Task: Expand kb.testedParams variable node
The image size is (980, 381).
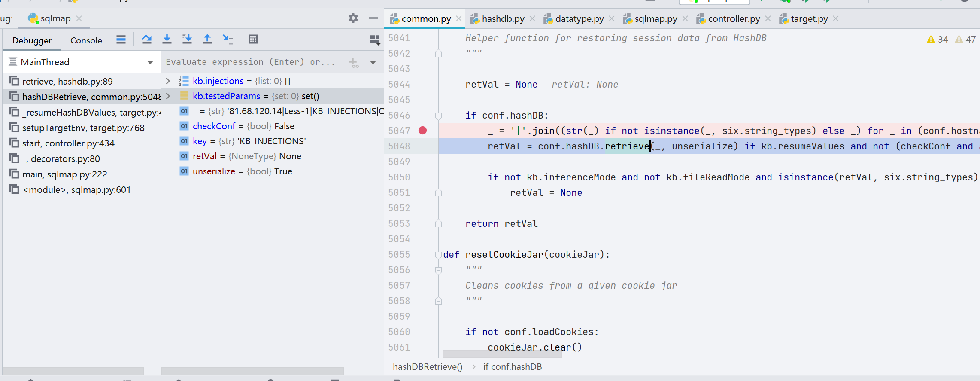Action: point(168,96)
